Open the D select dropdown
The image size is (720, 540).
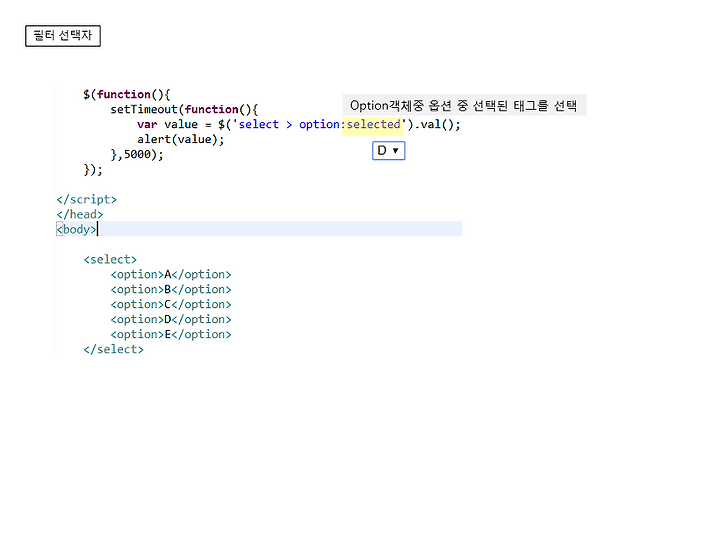(388, 151)
